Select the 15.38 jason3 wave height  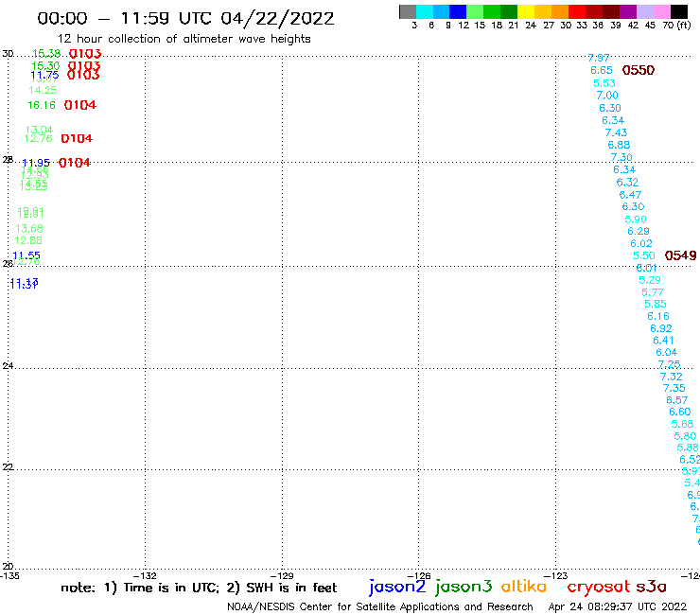(x=46, y=54)
